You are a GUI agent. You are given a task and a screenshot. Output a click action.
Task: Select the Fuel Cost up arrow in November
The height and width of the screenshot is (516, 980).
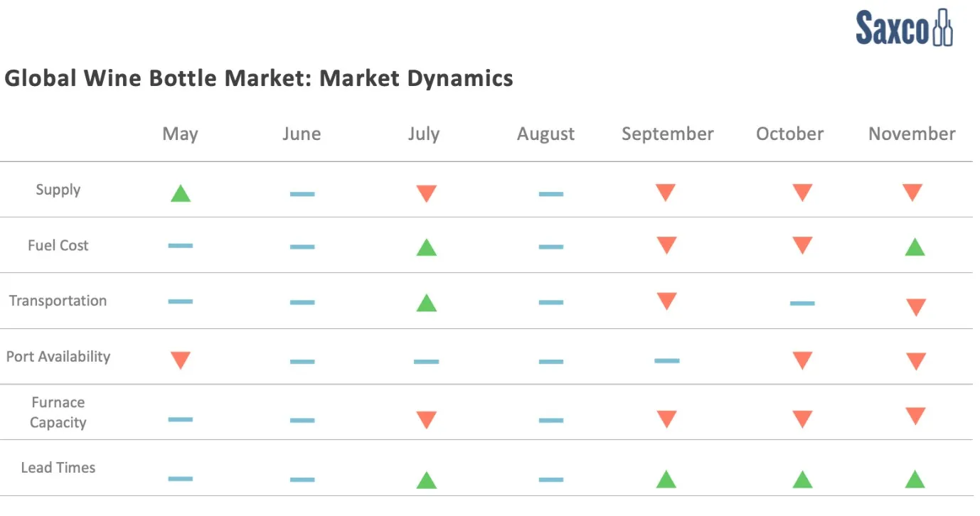click(x=915, y=247)
